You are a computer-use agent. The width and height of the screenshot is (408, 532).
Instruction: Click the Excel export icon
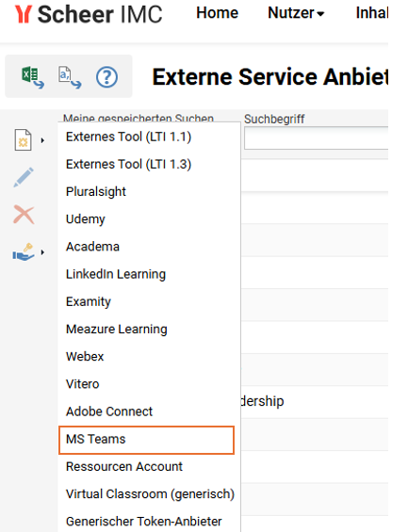click(x=33, y=77)
